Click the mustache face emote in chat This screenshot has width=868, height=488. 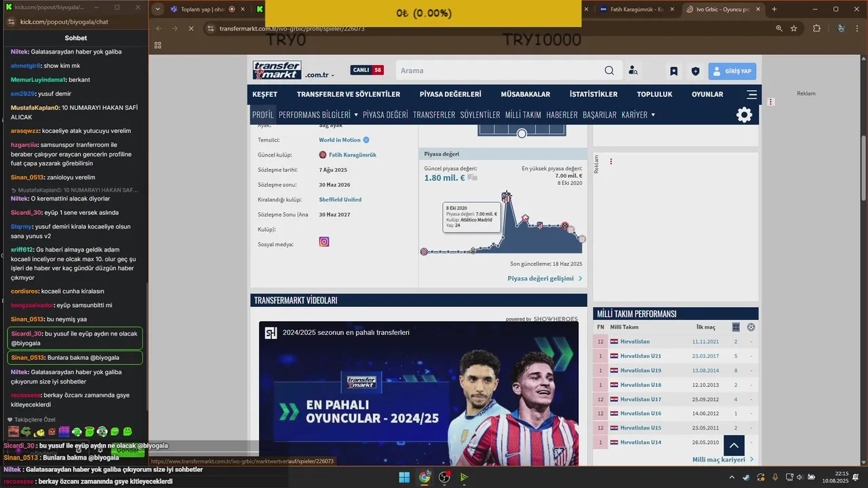pyautogui.click(x=14, y=432)
